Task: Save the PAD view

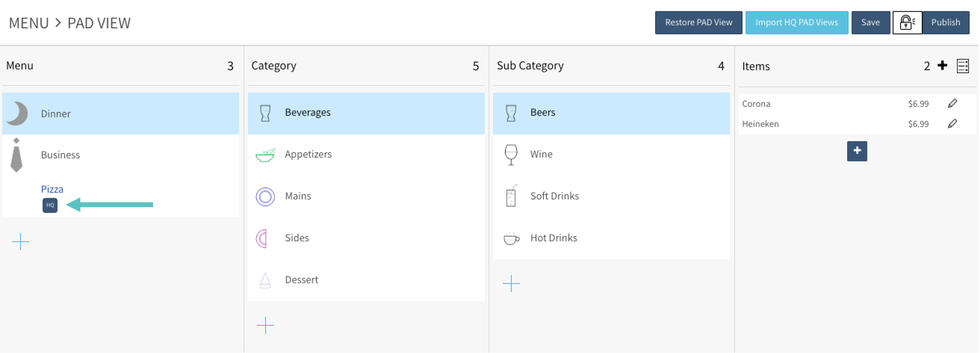Action: (x=870, y=23)
